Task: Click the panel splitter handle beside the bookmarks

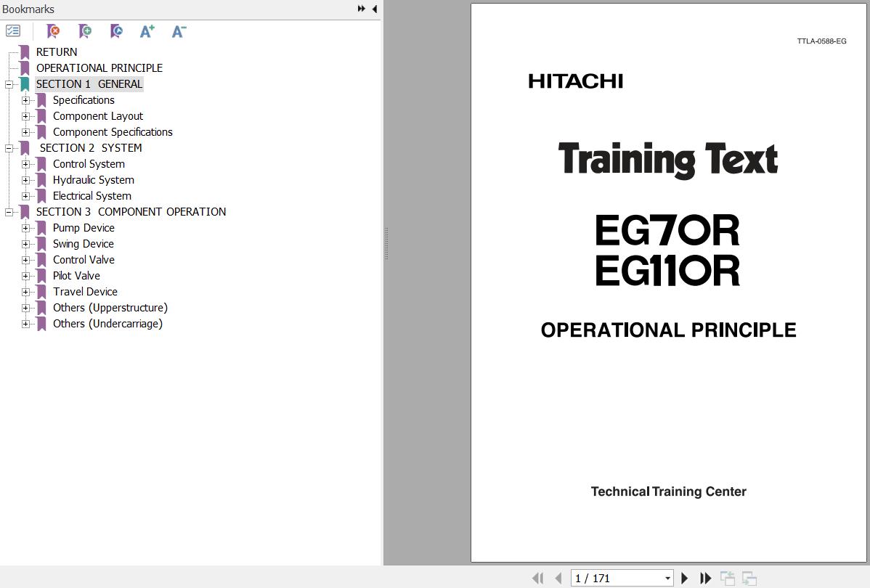Action: point(386,244)
